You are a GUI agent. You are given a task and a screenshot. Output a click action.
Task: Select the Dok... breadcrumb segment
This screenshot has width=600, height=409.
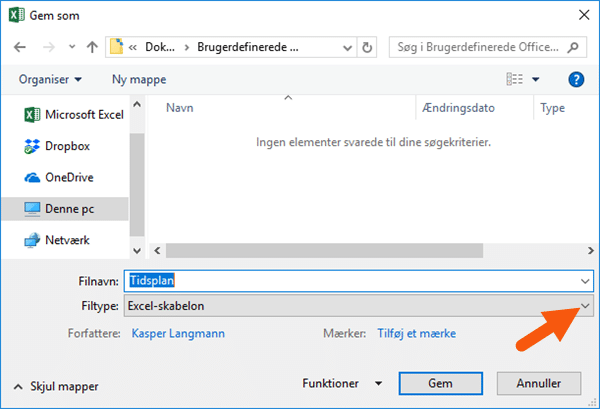tap(160, 47)
